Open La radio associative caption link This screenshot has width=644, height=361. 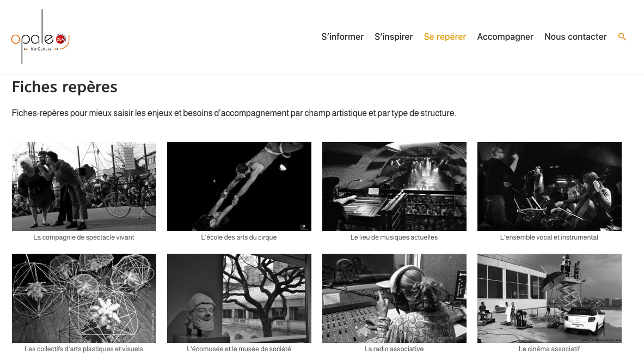(x=394, y=349)
